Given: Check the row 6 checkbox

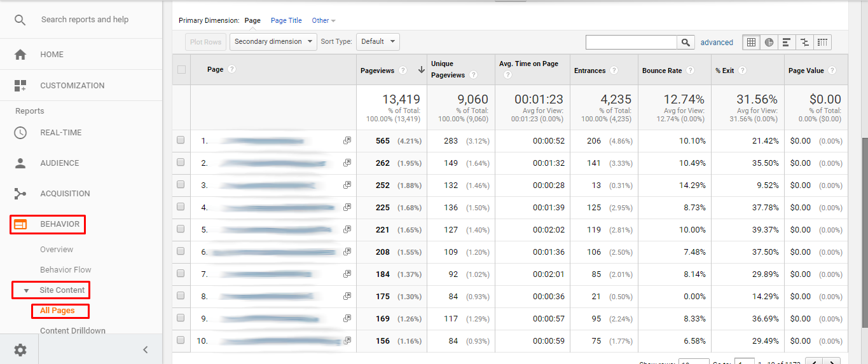Looking at the screenshot, I should point(181,252).
